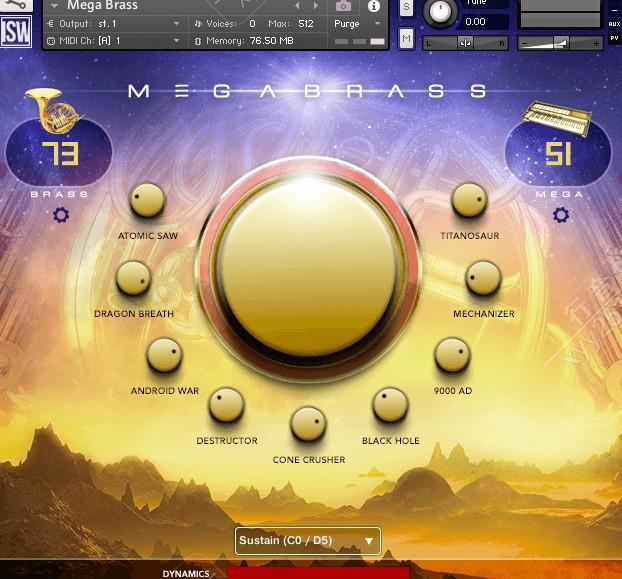Click the synthesizer keyboard Mega icon
The width and height of the screenshot is (622, 579).
557,117
